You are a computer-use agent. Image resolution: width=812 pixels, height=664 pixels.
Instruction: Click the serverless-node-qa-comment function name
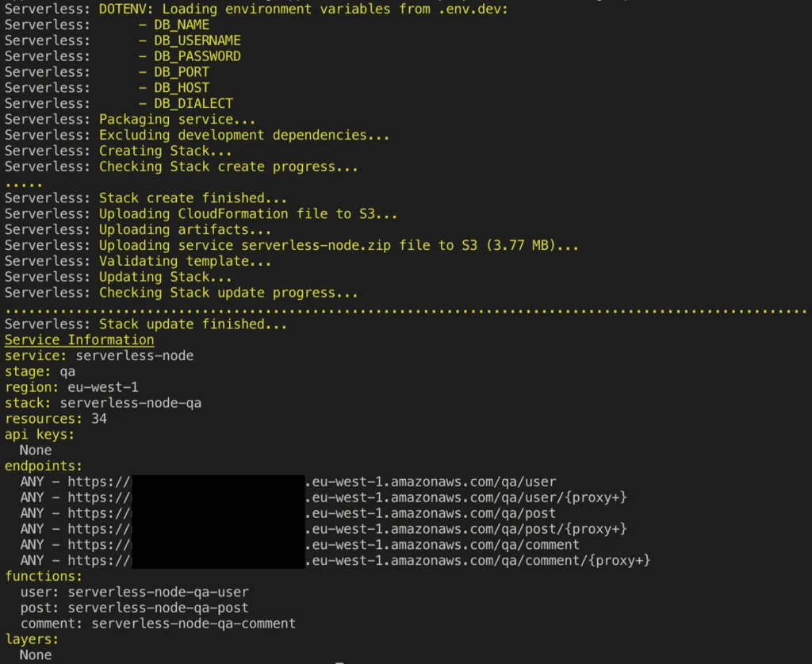pyautogui.click(x=193, y=624)
